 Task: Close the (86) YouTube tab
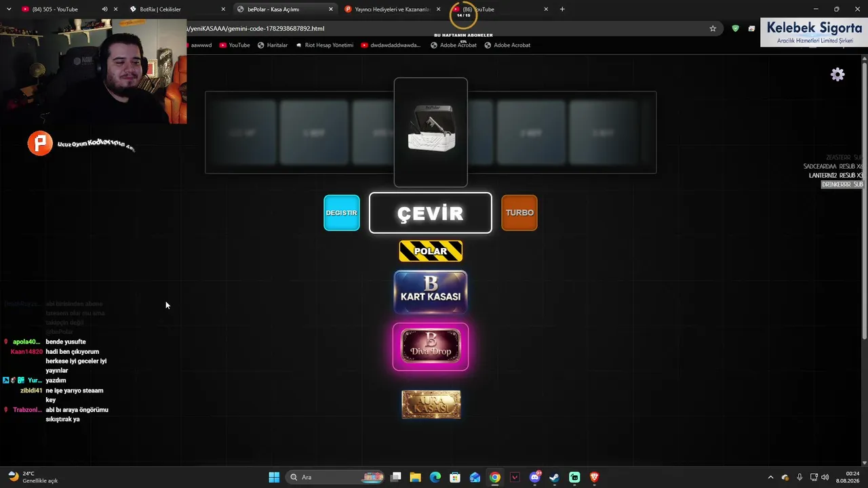pos(546,9)
